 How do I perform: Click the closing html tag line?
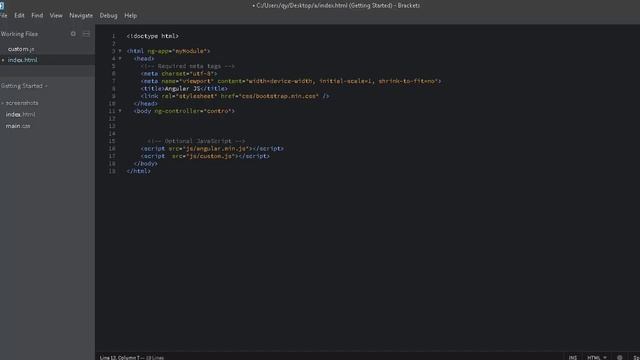[x=139, y=171]
